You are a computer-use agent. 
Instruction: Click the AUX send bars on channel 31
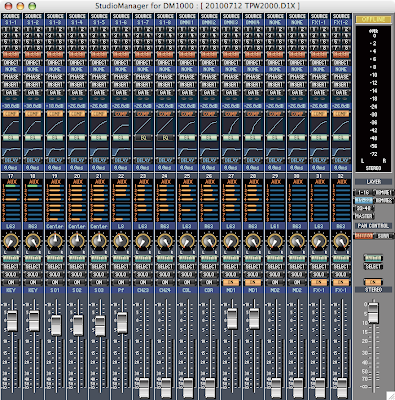(319, 203)
